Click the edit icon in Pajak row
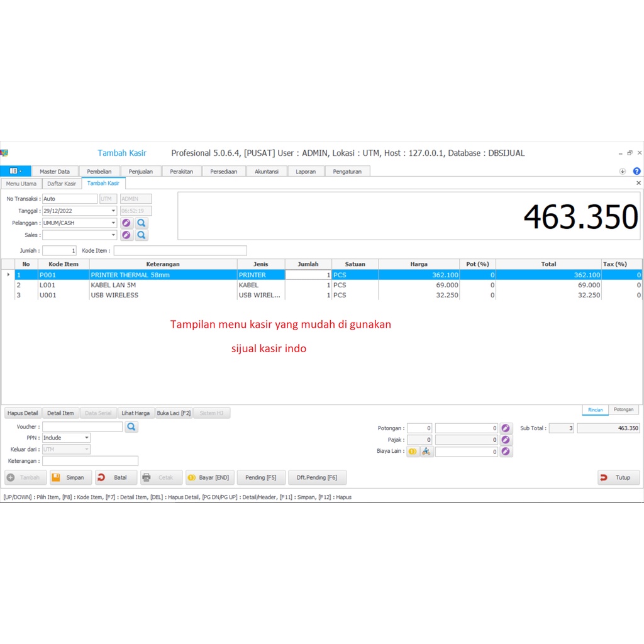This screenshot has height=644, width=644. (x=506, y=440)
